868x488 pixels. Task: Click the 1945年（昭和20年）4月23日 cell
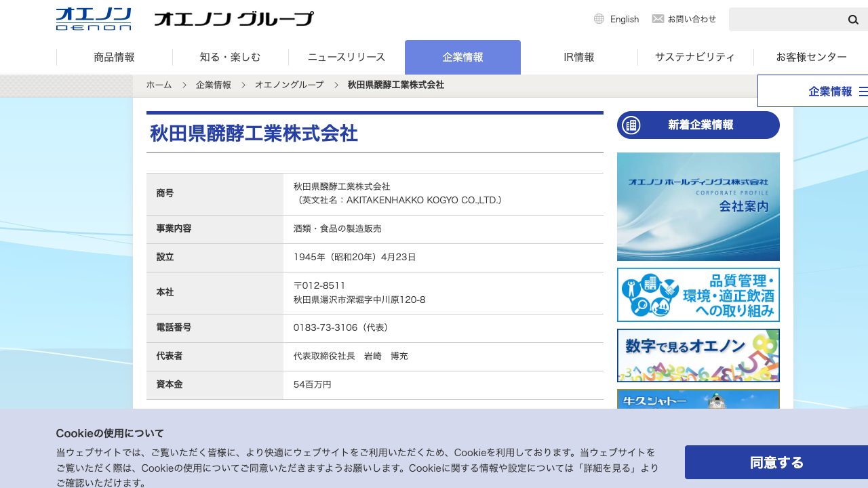click(443, 258)
